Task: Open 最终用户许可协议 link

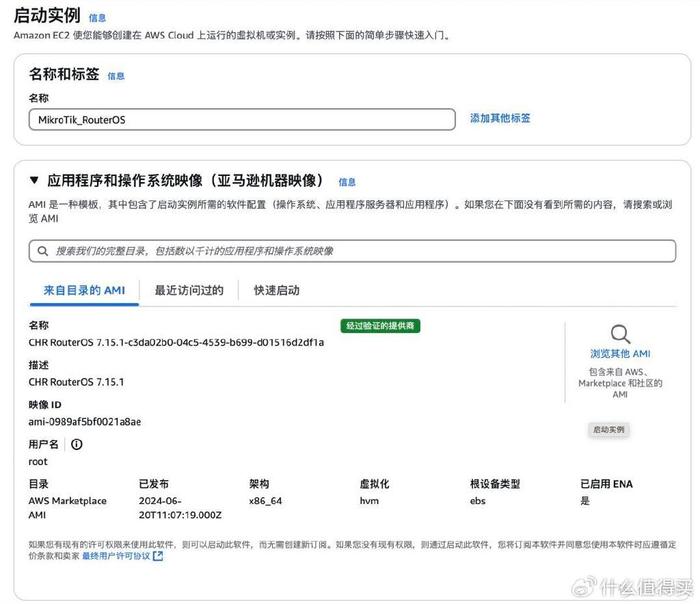Action: tap(116, 556)
